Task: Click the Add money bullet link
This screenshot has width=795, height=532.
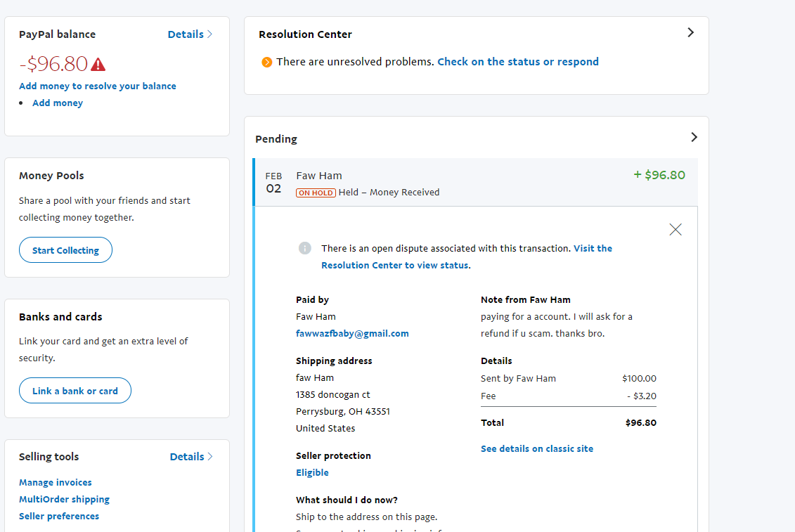Action: coord(58,103)
